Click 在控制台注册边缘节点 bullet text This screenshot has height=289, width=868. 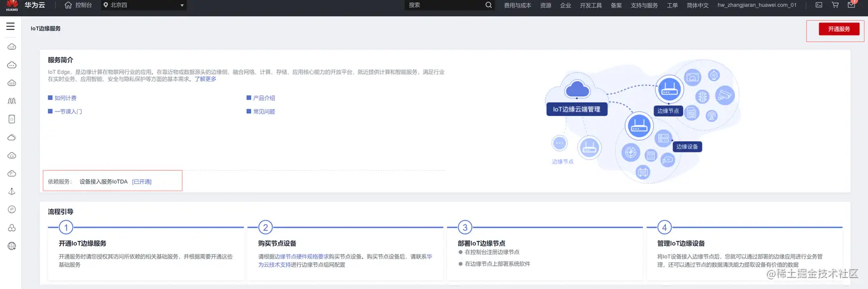pyautogui.click(x=492, y=252)
